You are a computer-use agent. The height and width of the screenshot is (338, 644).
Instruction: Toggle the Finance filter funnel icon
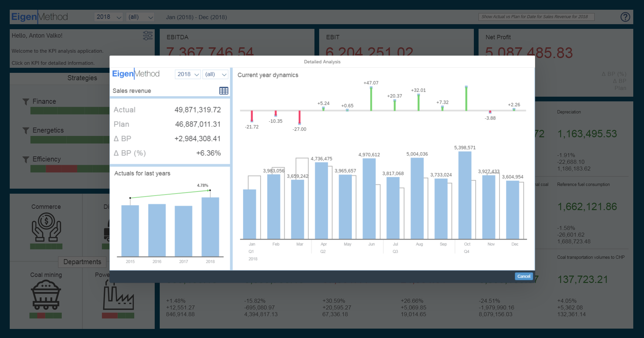pos(26,101)
